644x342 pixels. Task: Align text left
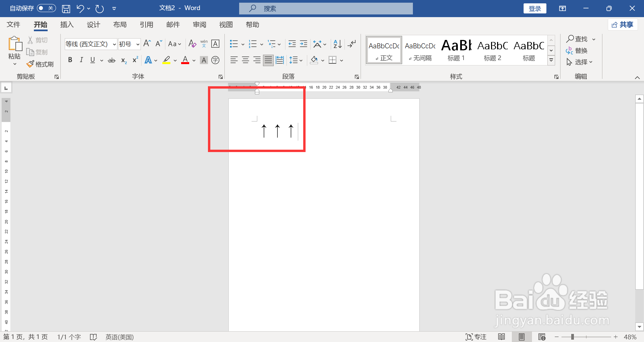[x=234, y=60]
